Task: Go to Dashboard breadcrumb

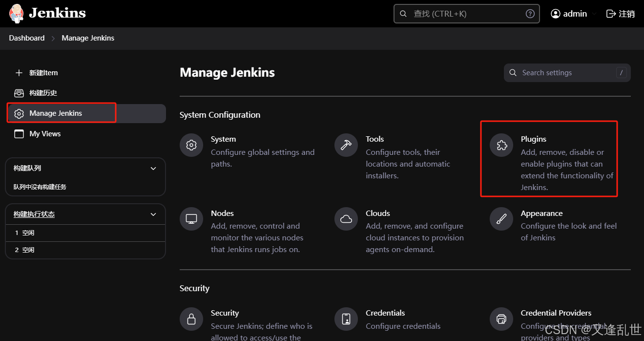Action: tap(27, 38)
